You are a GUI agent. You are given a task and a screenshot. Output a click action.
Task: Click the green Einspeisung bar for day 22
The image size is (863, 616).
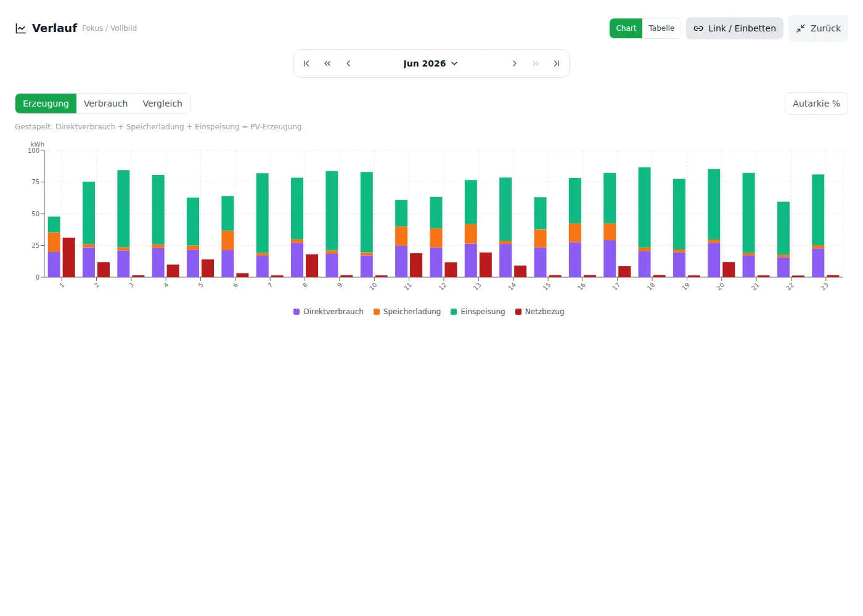(783, 229)
